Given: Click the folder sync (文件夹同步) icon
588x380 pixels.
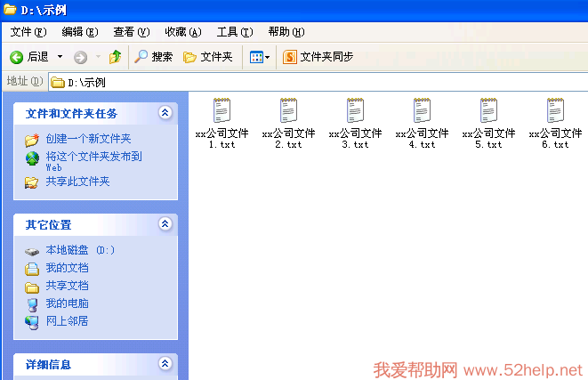Looking at the screenshot, I should point(289,57).
